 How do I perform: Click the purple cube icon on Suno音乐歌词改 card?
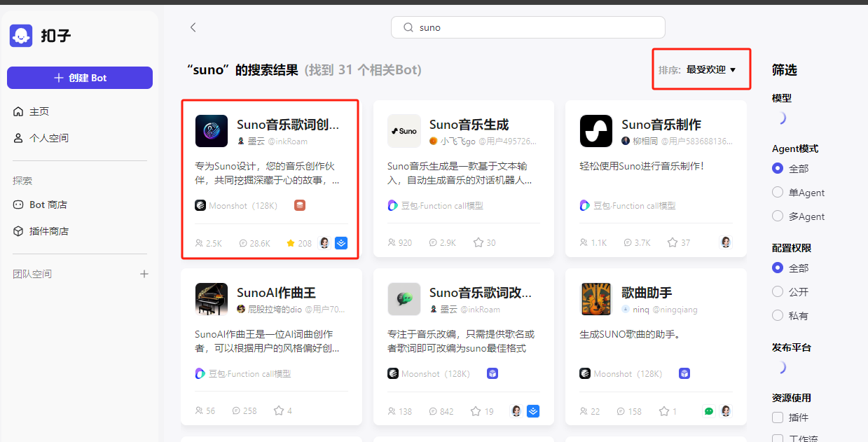click(x=492, y=373)
